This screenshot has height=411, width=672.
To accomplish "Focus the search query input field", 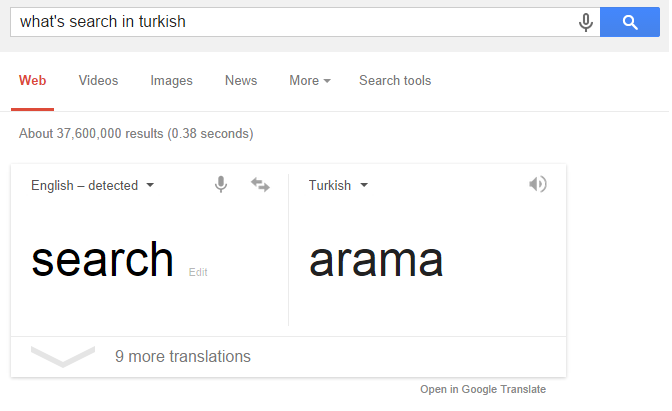I will (x=294, y=22).
